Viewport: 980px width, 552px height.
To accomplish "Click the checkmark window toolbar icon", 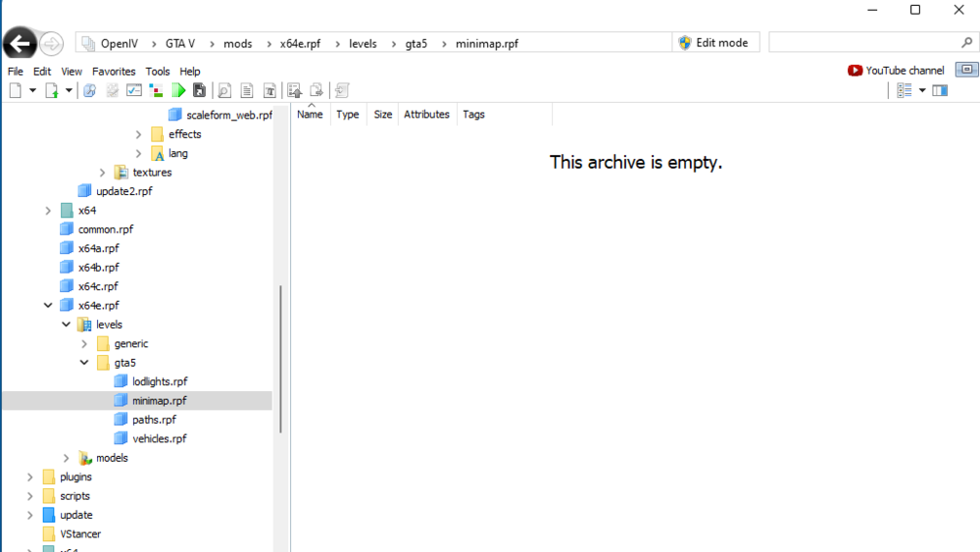I will 133,90.
